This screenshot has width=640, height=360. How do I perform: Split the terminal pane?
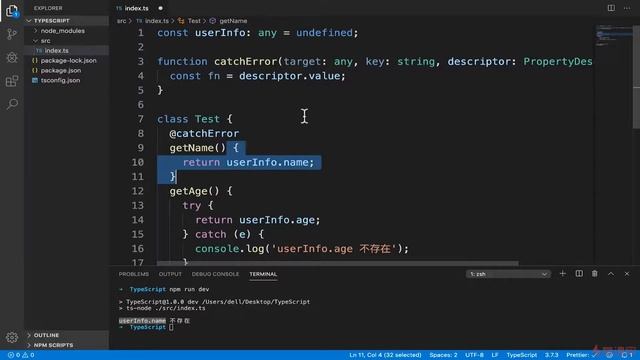[579, 274]
